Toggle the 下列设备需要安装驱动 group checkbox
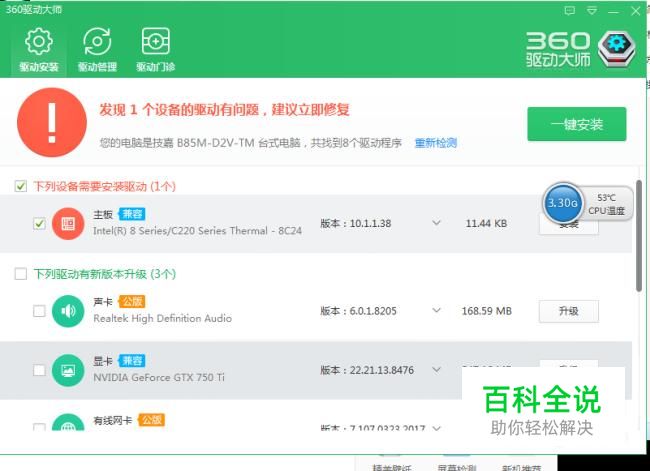 pos(20,186)
